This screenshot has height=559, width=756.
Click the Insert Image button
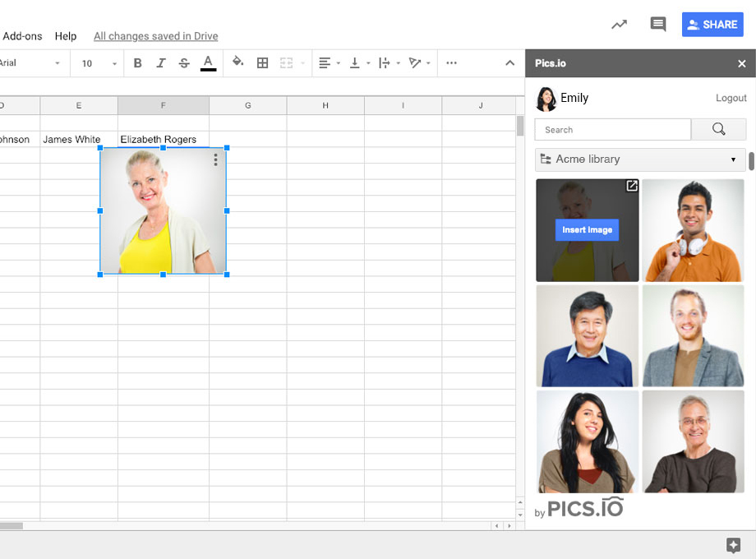pyautogui.click(x=587, y=230)
